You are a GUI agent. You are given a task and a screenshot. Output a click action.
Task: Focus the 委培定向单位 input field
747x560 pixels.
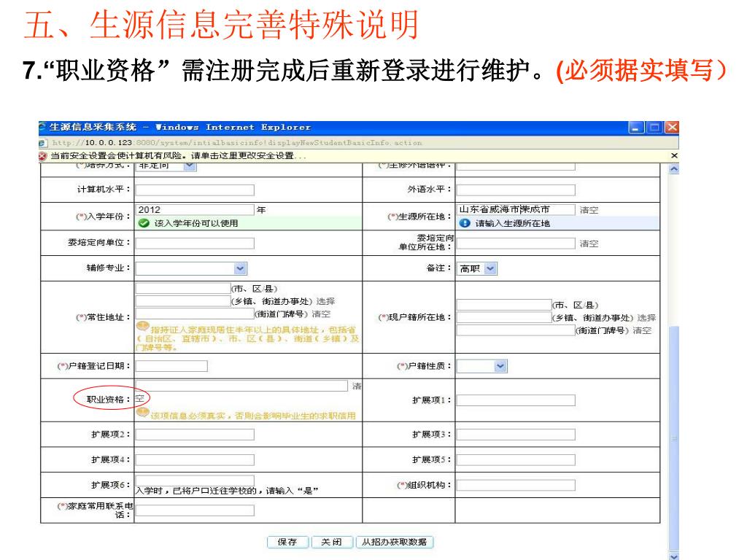(x=195, y=244)
